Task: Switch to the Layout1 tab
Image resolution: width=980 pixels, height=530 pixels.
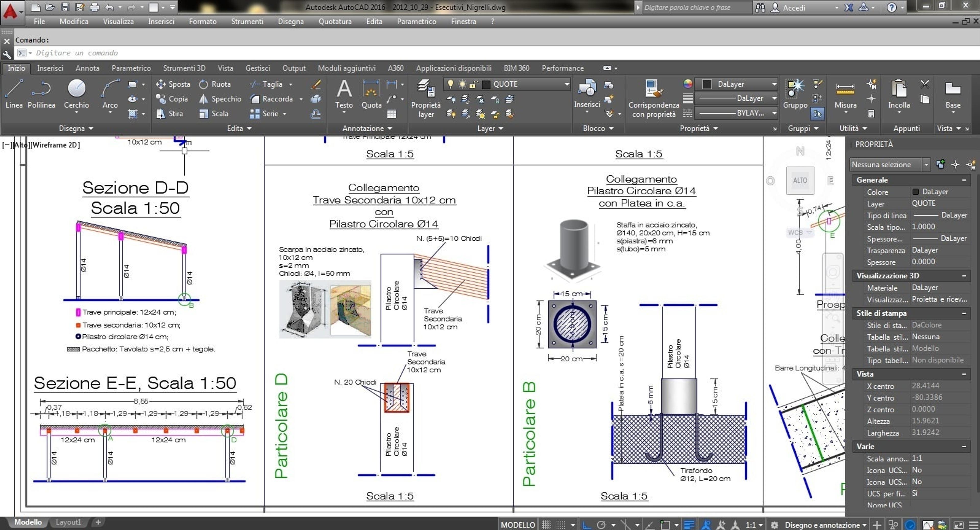Action: tap(68, 522)
